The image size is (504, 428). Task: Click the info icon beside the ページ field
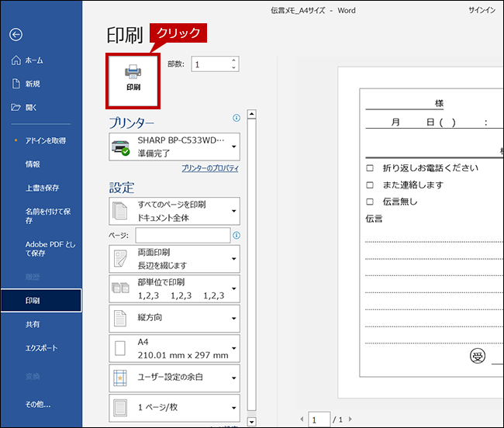tap(236, 235)
